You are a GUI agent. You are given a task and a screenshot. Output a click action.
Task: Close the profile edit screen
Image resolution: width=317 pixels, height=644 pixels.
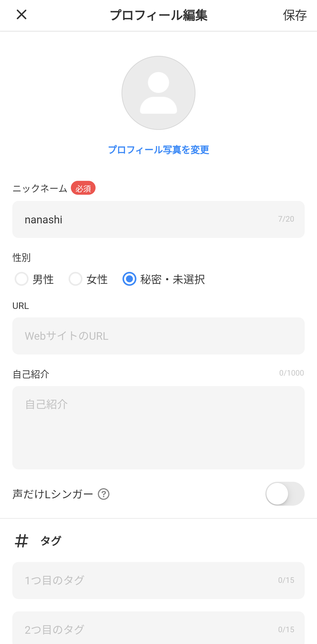pyautogui.click(x=21, y=14)
